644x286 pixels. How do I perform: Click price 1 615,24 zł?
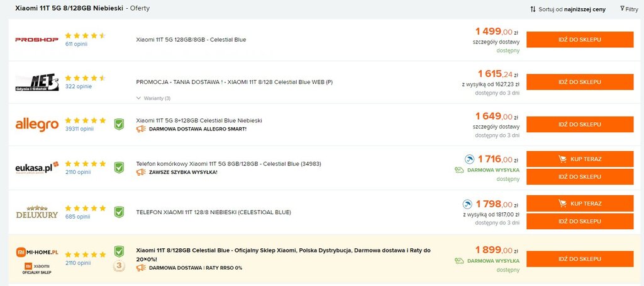(x=498, y=74)
